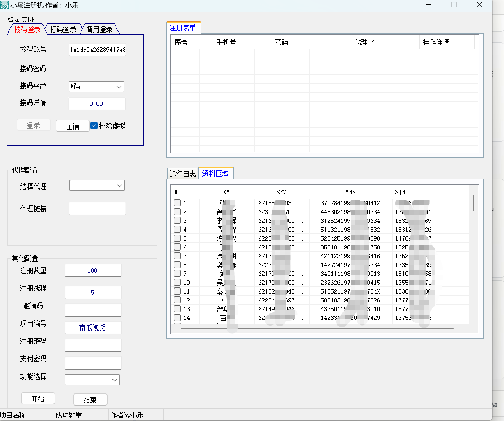Click the horizontal scrollbar of data list
The image size is (504, 421).
(317, 329)
